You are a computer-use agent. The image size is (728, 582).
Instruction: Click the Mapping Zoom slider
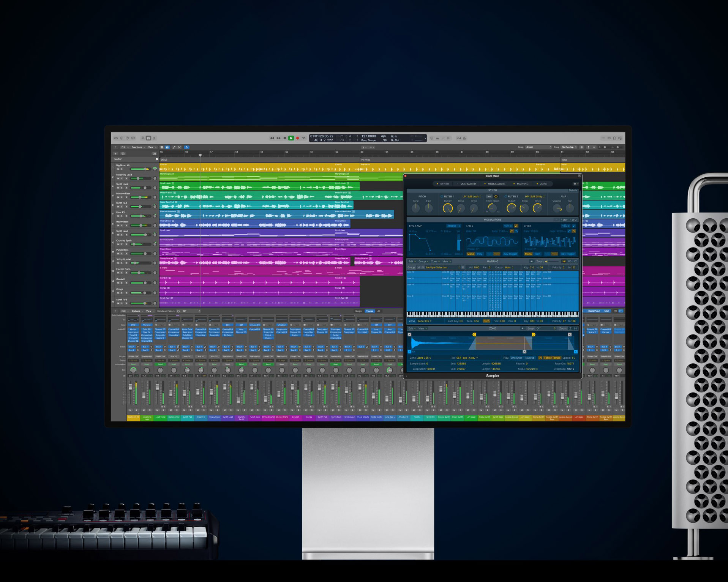coord(552,262)
